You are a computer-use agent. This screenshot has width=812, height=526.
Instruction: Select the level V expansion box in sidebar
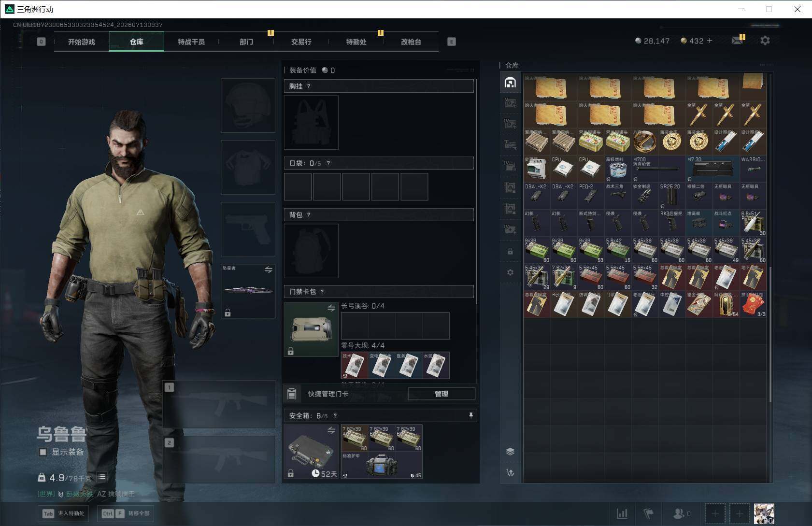[510, 103]
